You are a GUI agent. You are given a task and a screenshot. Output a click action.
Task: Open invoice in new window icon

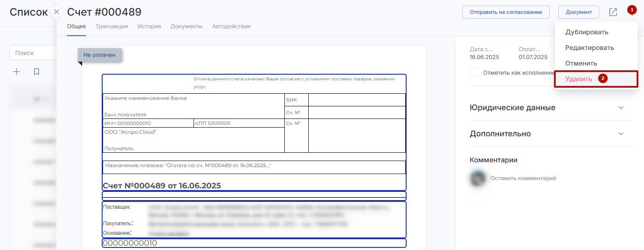pyautogui.click(x=613, y=12)
